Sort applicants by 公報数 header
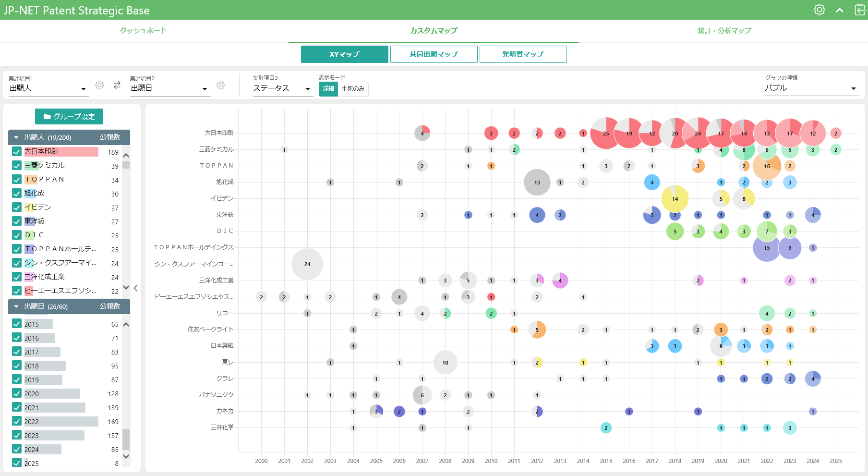868x476 pixels. click(110, 137)
